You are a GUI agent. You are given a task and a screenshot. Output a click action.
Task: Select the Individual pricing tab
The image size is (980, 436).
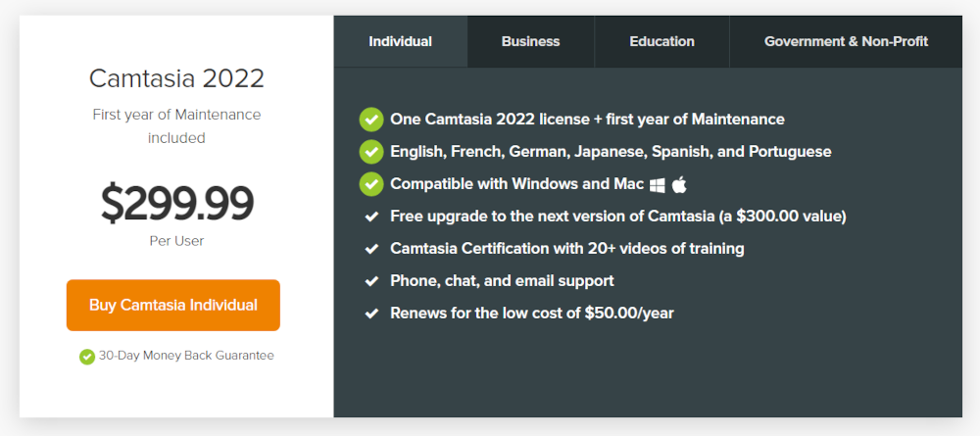pos(400,42)
